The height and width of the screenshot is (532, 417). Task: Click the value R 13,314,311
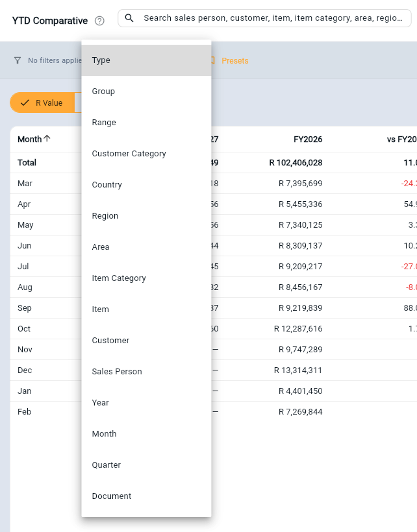click(x=298, y=370)
